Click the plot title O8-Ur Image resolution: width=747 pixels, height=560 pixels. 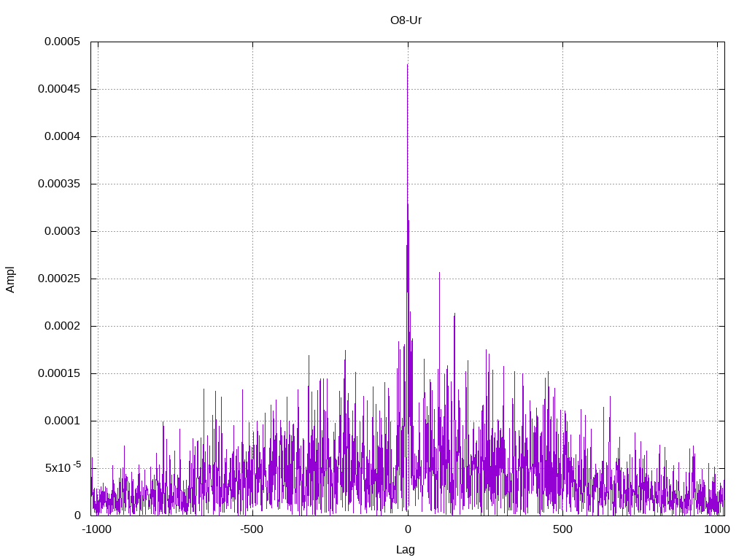(406, 20)
